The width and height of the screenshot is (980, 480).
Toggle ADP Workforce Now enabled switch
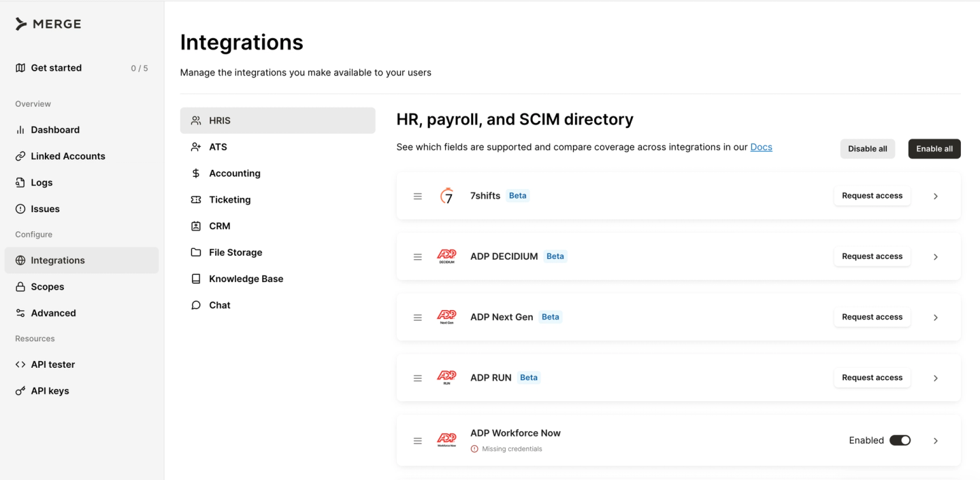coord(900,441)
